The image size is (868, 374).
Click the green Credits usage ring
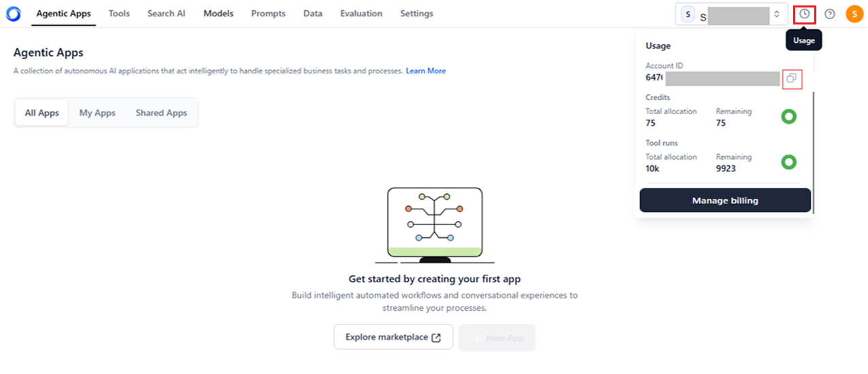pyautogui.click(x=788, y=117)
